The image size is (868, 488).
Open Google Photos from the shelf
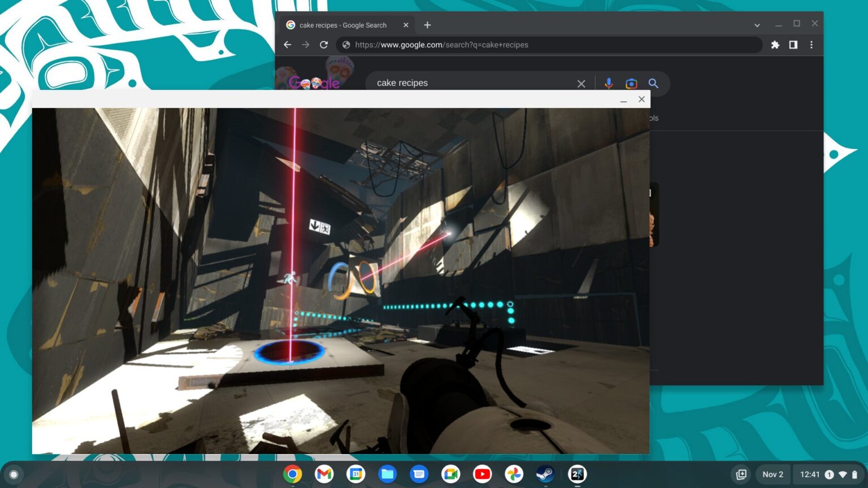click(x=514, y=474)
